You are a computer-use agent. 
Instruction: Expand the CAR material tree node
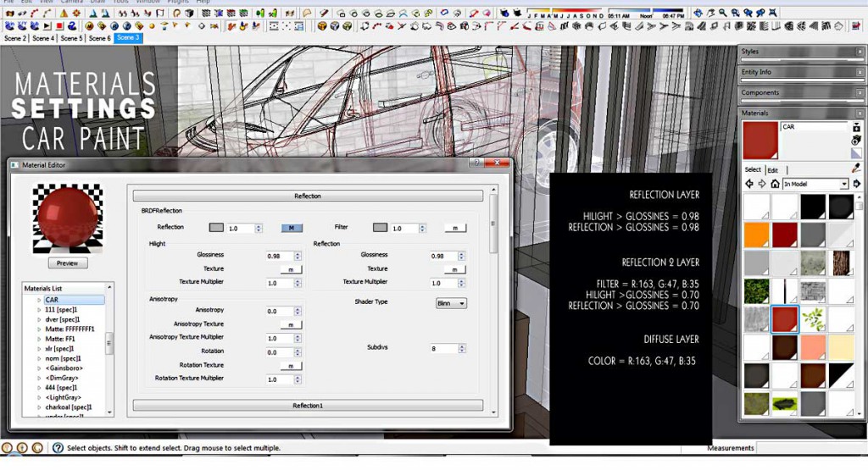(x=39, y=301)
